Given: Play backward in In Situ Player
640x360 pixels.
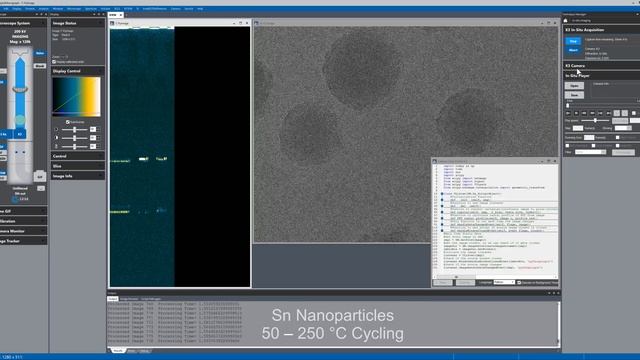Looking at the screenshot, I should pyautogui.click(x=584, y=113).
